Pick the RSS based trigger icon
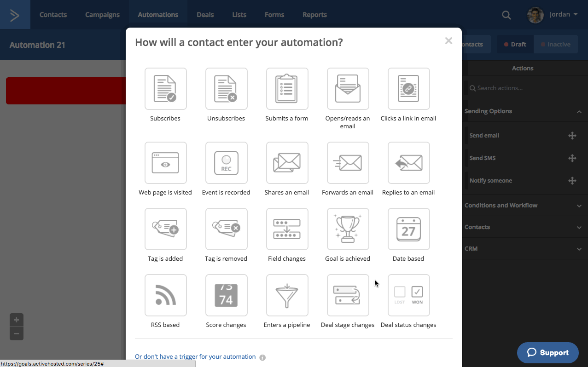This screenshot has width=588, height=367. tap(165, 295)
